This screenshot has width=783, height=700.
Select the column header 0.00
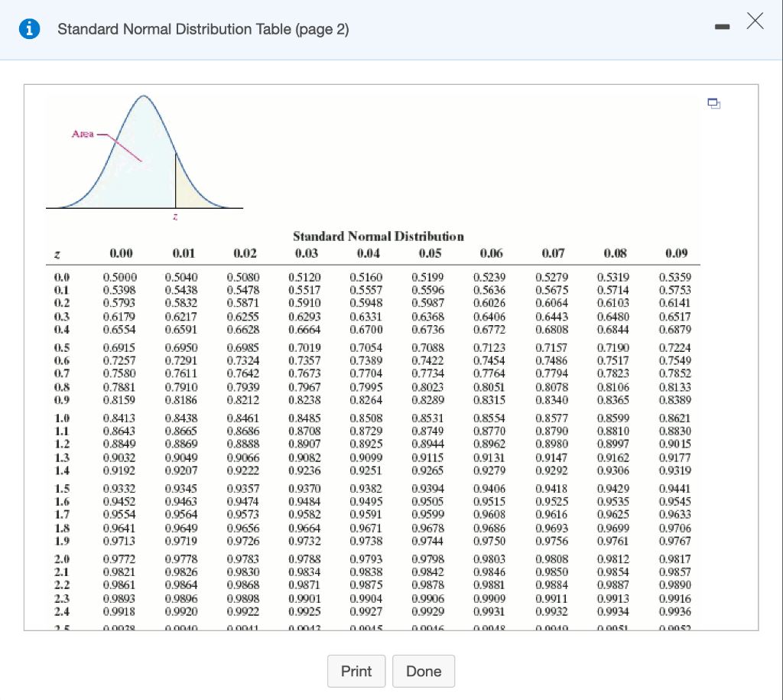tap(121, 253)
